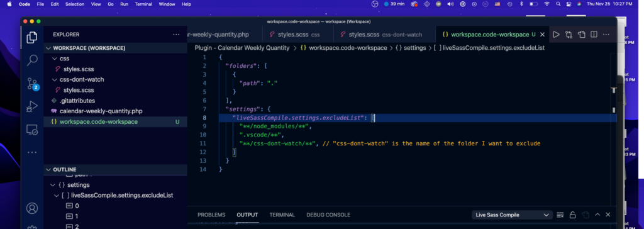
Task: Collapse settings node in Outline
Action: click(53, 185)
